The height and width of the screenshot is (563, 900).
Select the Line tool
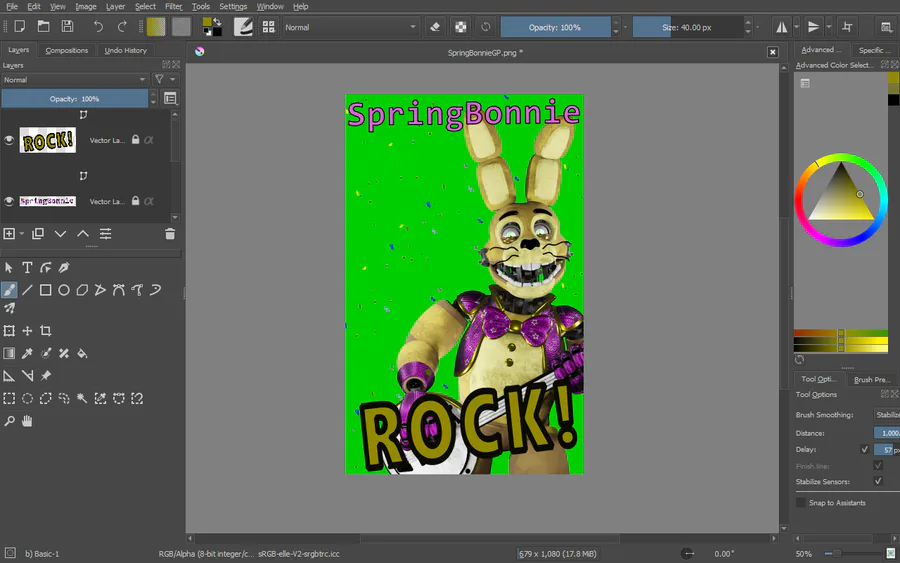[27, 290]
